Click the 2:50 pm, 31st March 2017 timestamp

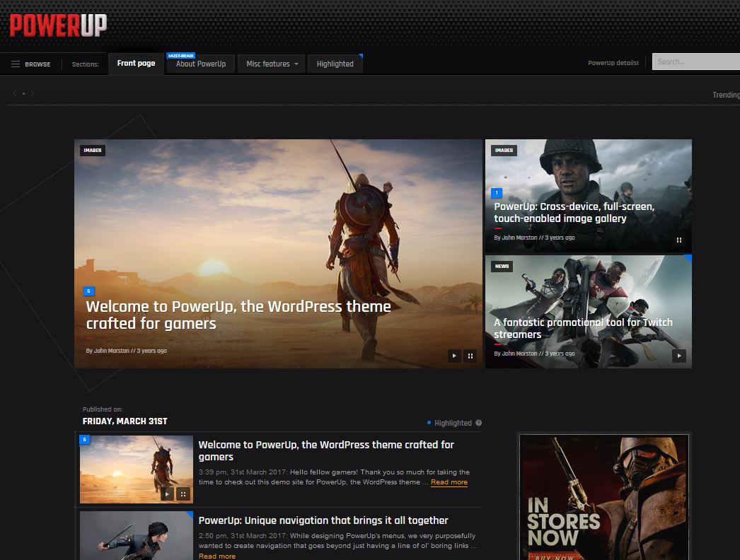coord(243,536)
